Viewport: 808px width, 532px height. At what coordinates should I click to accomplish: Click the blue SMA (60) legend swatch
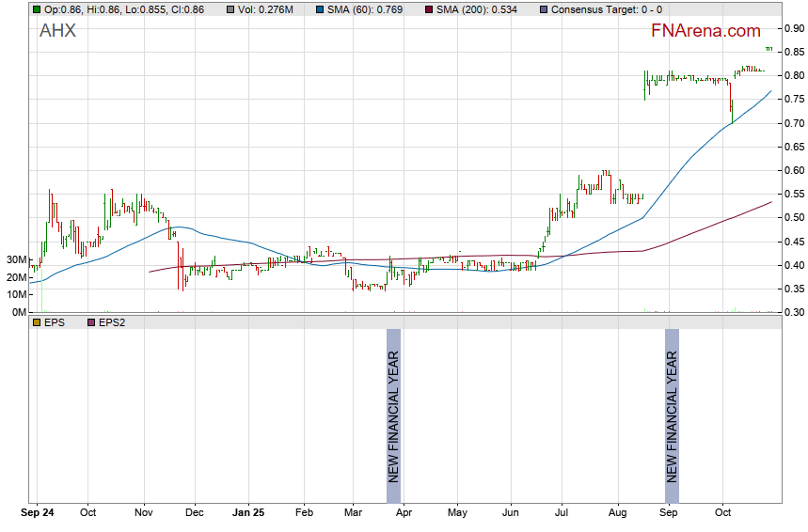tap(318, 9)
